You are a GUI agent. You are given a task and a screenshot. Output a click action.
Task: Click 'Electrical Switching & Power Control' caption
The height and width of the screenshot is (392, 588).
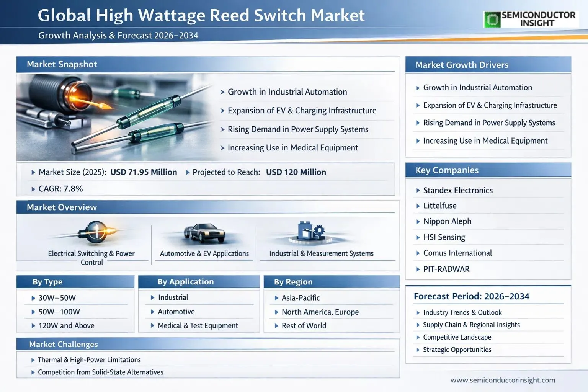(91, 258)
